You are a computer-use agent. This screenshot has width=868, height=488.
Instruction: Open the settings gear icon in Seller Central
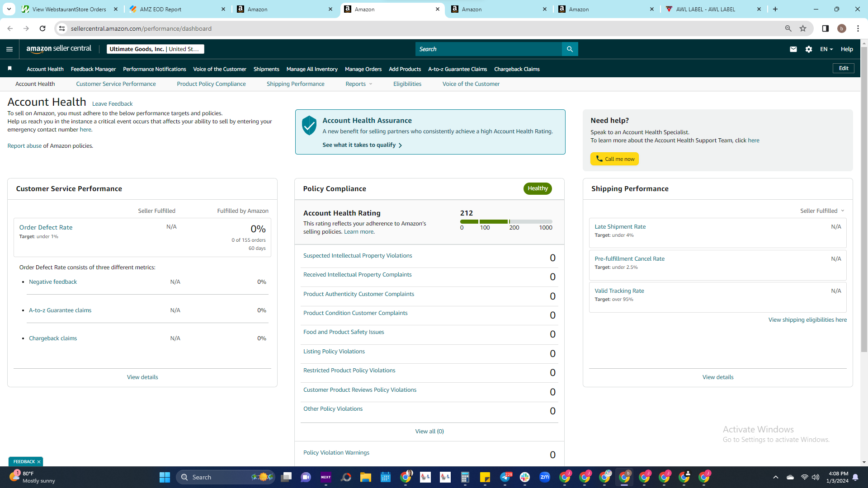[809, 49]
